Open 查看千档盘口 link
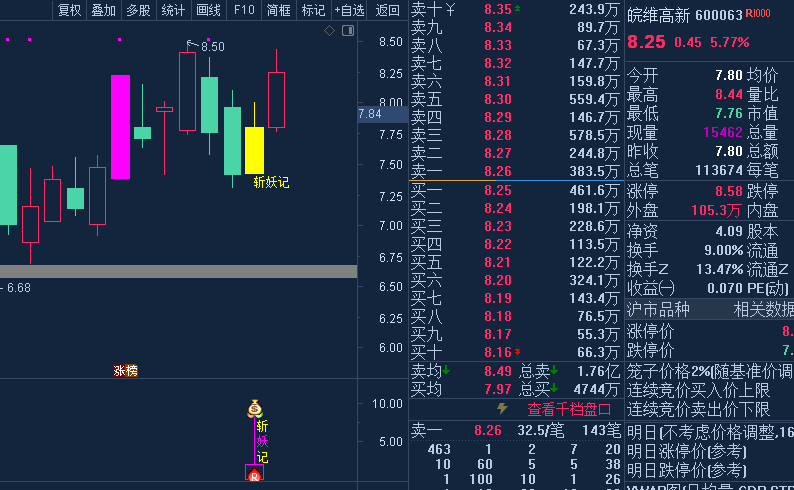794x490 pixels. (x=569, y=409)
